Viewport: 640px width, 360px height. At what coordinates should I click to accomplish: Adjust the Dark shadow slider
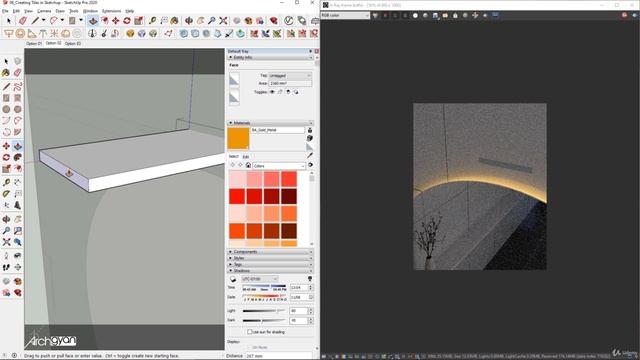264,321
